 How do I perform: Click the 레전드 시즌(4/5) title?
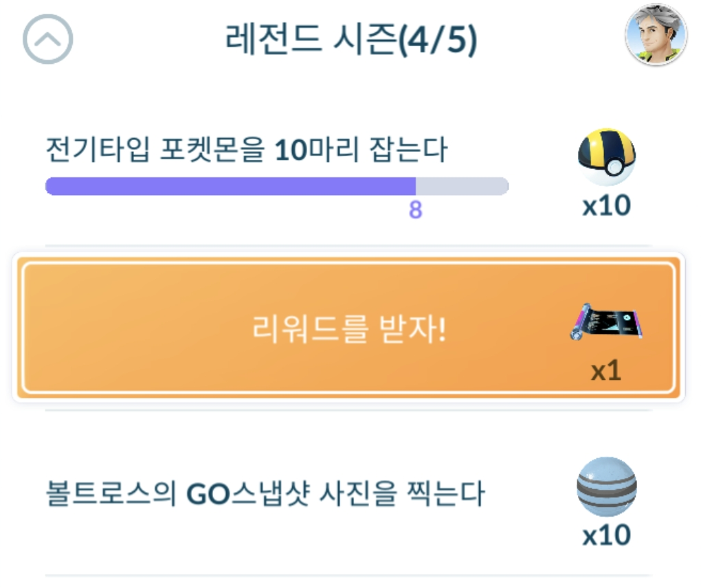350,41
